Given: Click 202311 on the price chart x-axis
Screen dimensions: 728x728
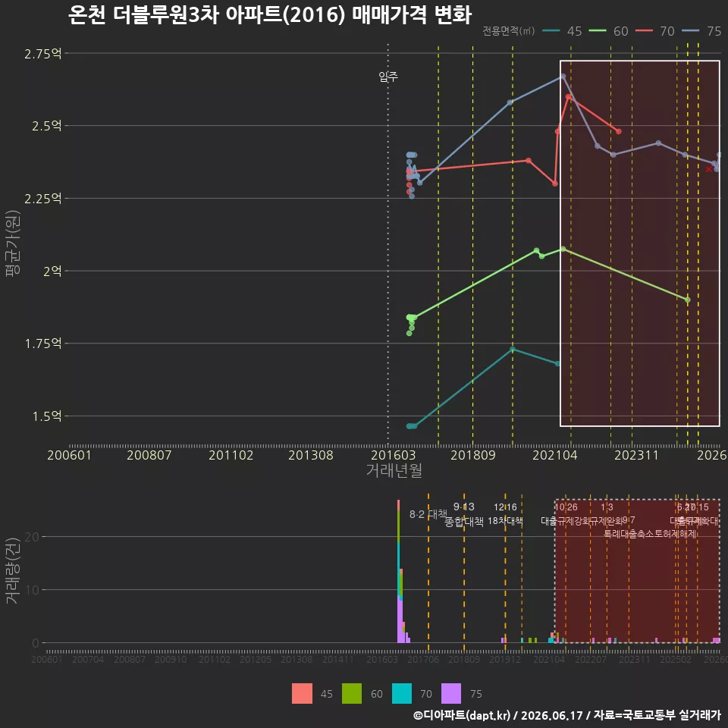Looking at the screenshot, I should (636, 455).
